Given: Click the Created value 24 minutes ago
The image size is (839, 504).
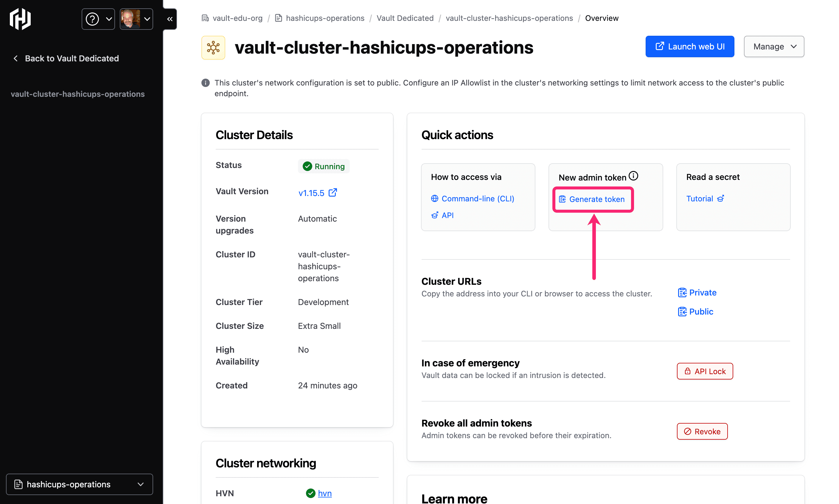Looking at the screenshot, I should pyautogui.click(x=327, y=386).
